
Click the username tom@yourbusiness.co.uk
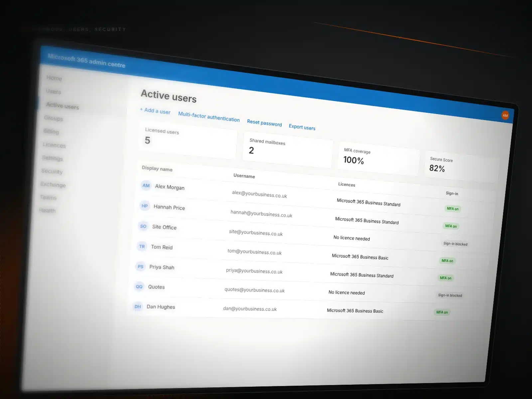254,252
